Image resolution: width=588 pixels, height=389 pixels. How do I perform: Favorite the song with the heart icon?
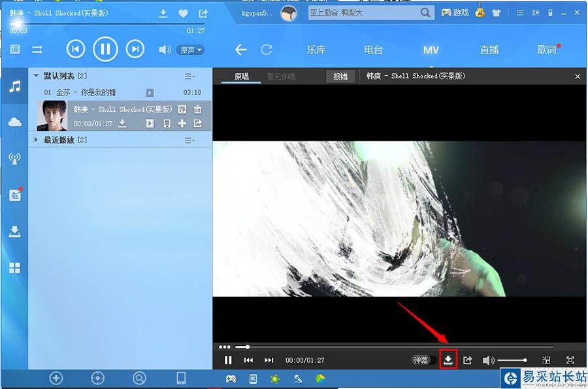click(183, 14)
